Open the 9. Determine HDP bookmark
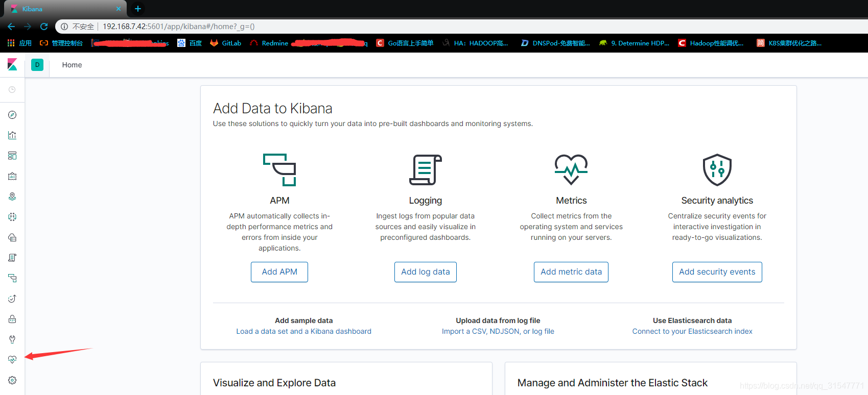Screen dimensions: 868x395 tap(634, 43)
